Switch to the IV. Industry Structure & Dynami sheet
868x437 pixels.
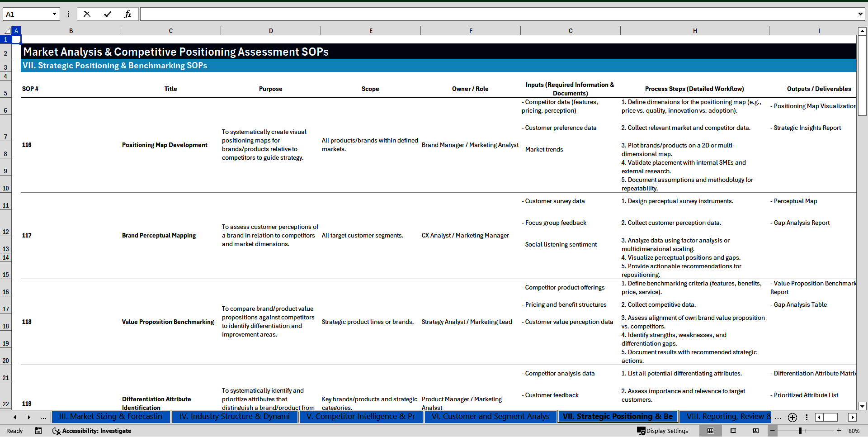234,417
